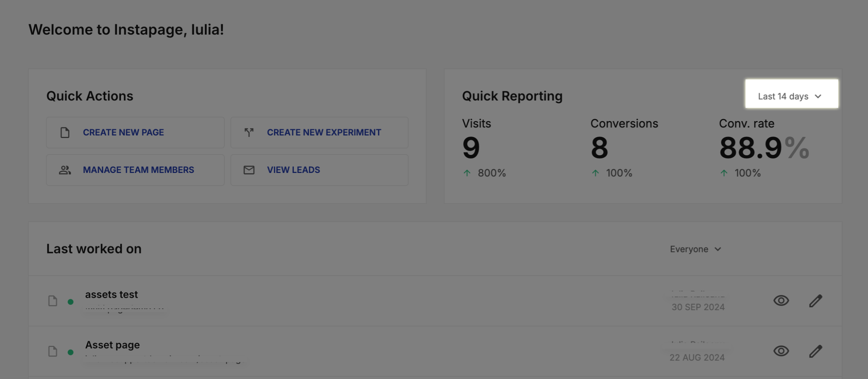Click the Quick Reporting heading
Image resolution: width=868 pixels, height=379 pixels.
pyautogui.click(x=512, y=96)
